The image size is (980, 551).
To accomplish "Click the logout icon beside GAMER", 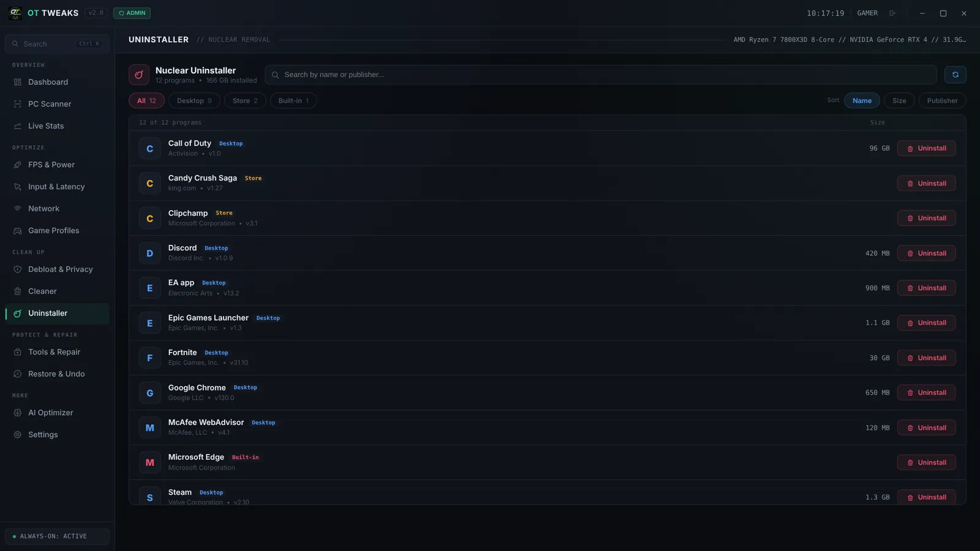I will [x=892, y=13].
